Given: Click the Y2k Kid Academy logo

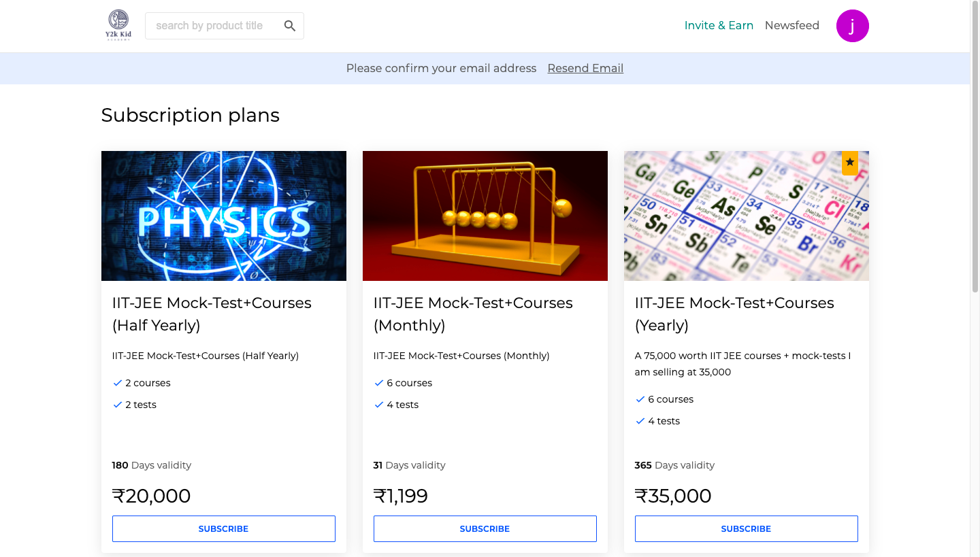Looking at the screenshot, I should (118, 25).
